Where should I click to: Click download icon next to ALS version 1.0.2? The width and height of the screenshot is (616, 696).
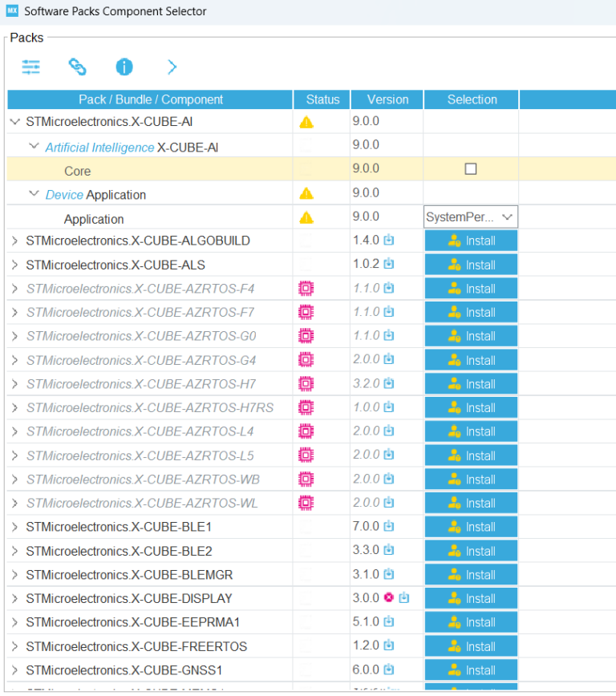(388, 264)
